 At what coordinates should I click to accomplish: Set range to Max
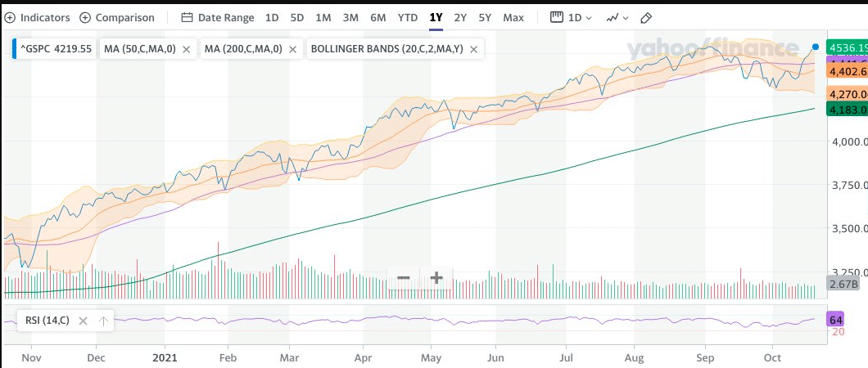click(x=513, y=17)
